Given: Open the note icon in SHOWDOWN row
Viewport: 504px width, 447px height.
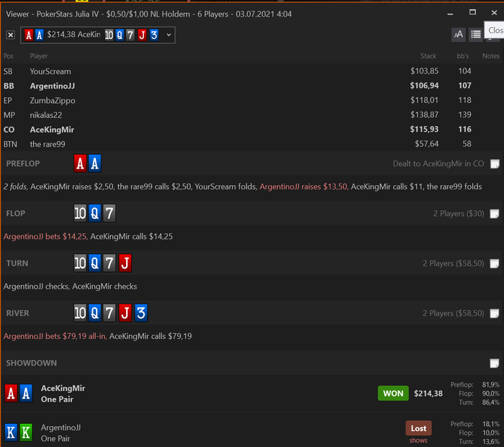Looking at the screenshot, I should 495,363.
